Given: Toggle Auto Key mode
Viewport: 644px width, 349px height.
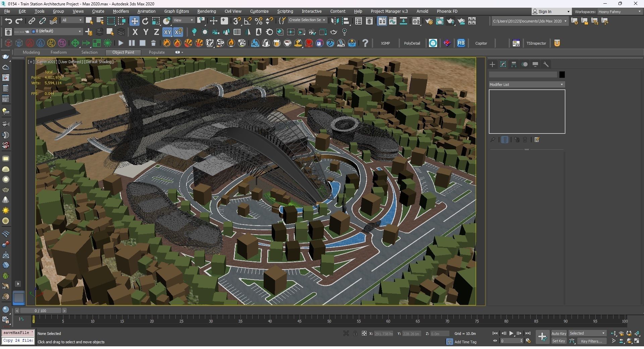Looking at the screenshot, I should pos(559,333).
